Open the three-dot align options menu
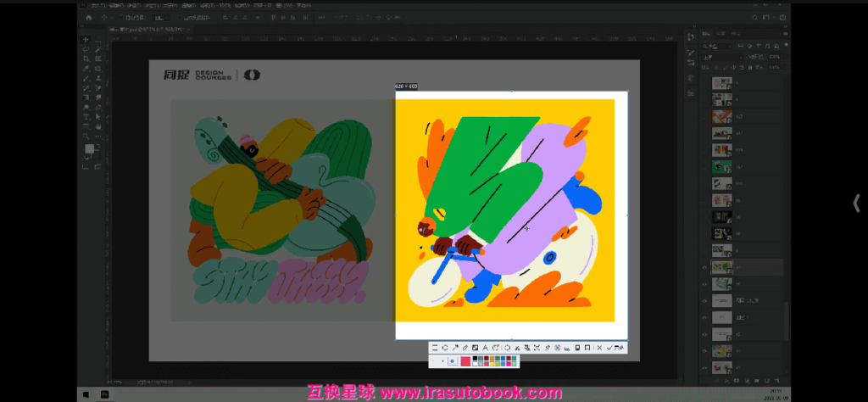This screenshot has height=402, width=868. [321, 18]
